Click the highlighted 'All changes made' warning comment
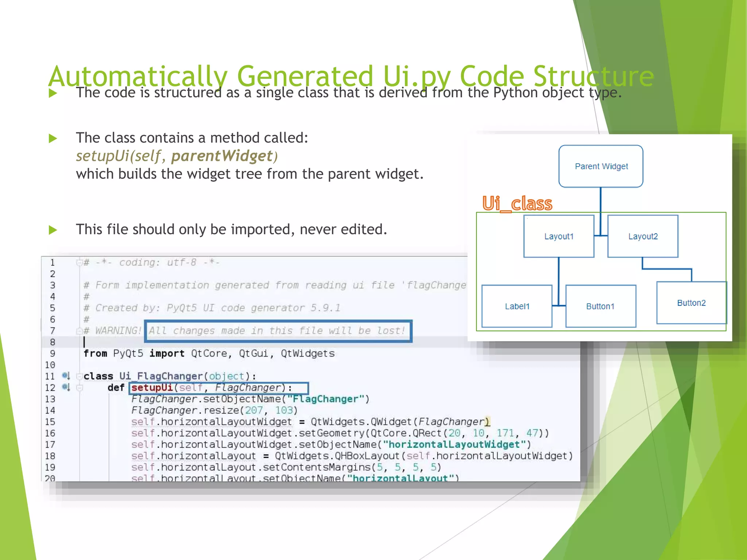Screen dimensions: 747x560 [x=277, y=331]
